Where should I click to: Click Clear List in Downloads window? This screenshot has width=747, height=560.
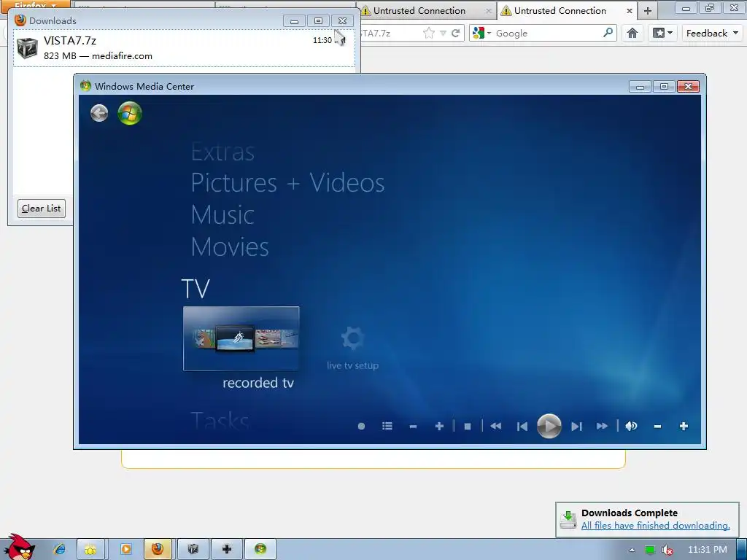click(42, 209)
